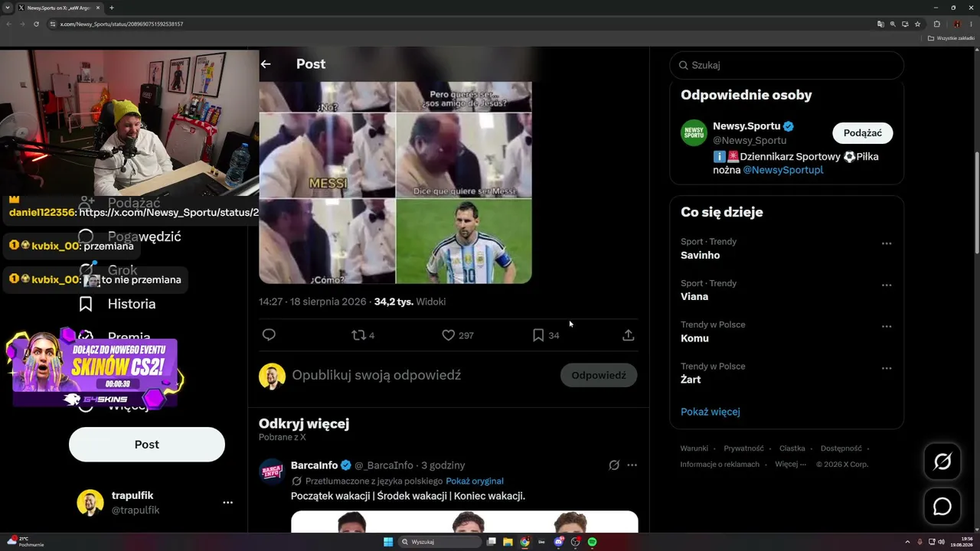Open the Wszystkie zakładki bookmarks folder
980x551 pixels.
952,38
